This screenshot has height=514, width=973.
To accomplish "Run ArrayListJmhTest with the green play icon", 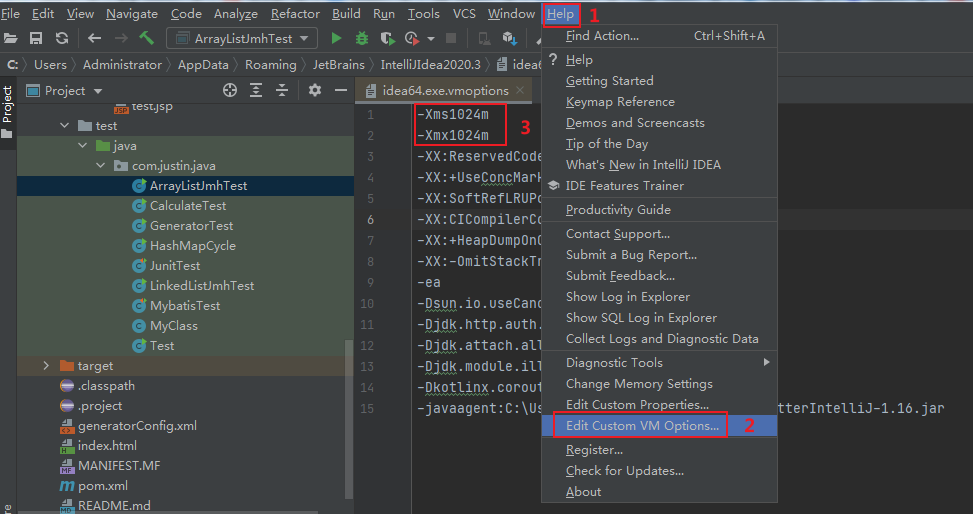I will pyautogui.click(x=336, y=38).
